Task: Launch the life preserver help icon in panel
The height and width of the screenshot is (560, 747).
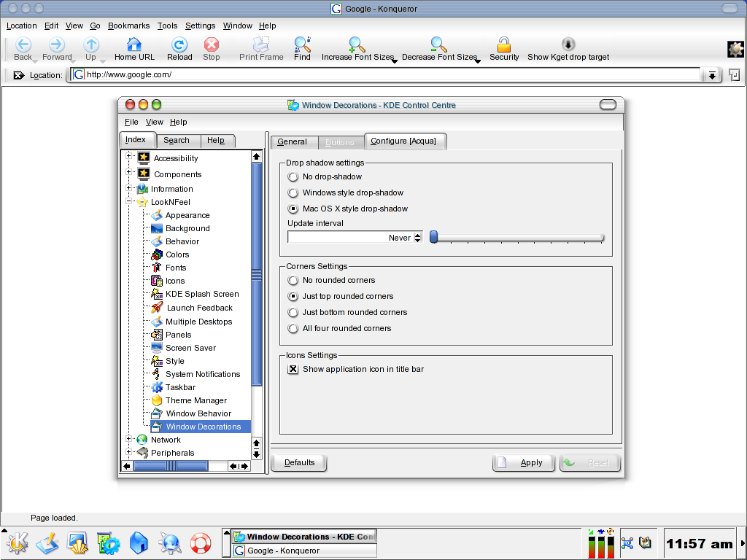Action: tap(201, 543)
